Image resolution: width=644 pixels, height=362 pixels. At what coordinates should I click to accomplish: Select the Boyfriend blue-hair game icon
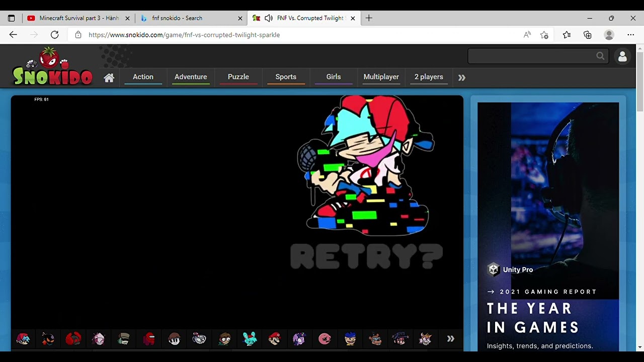tap(23, 339)
